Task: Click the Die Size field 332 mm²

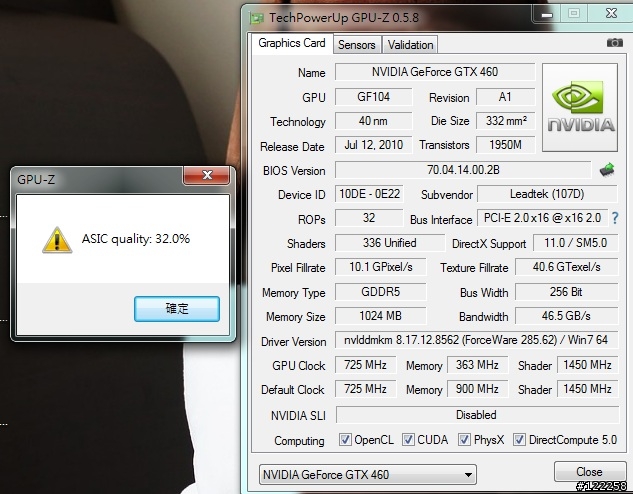Action: (505, 121)
